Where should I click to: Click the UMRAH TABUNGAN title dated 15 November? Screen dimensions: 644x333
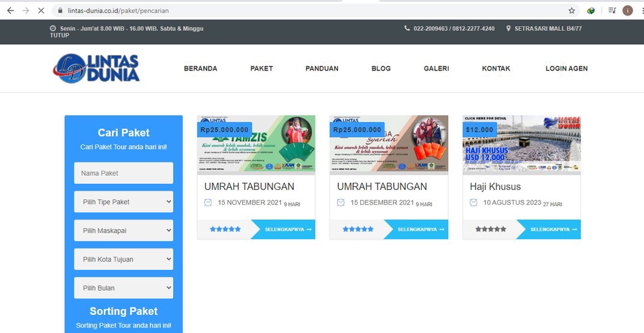pyautogui.click(x=250, y=187)
